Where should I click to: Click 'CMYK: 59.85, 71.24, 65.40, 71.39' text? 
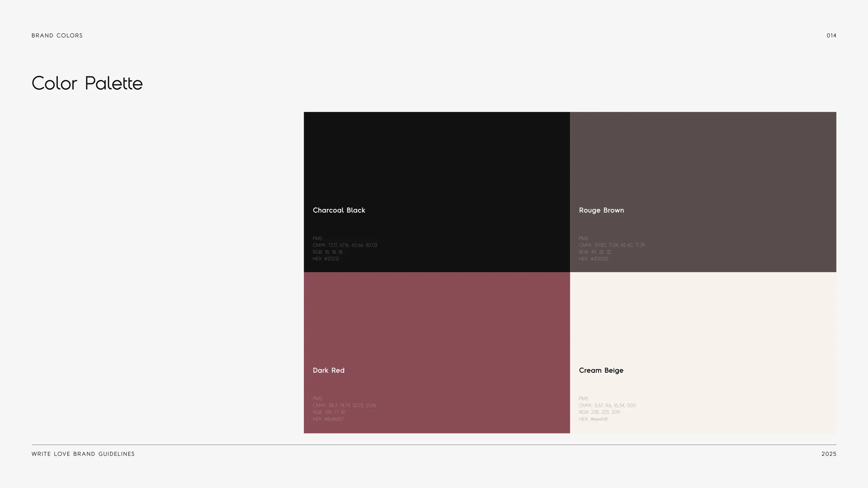[612, 245]
